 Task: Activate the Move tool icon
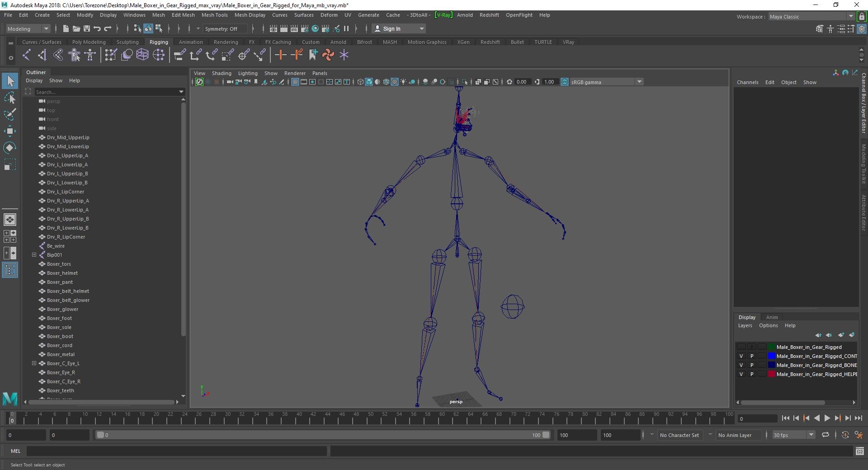[10, 131]
